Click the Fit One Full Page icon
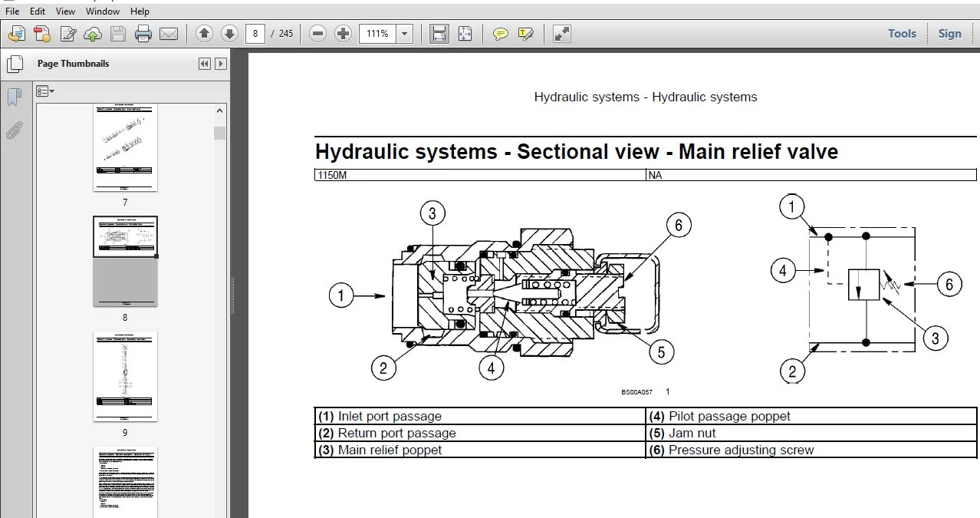The height and width of the screenshot is (518, 980). (465, 33)
